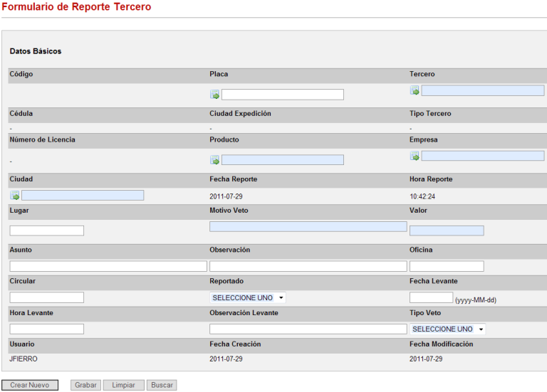Click the Grabar button

click(85, 385)
